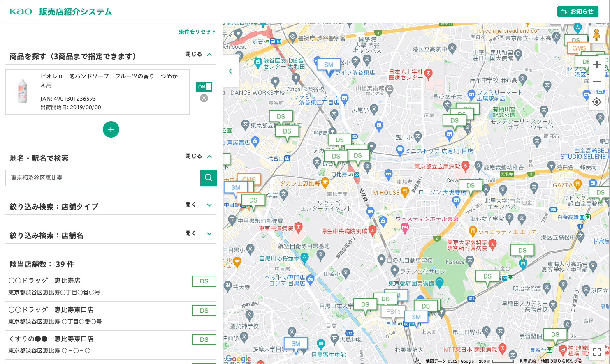This screenshot has width=610, height=364.
Task: Click DS marker right of 恵比寿 station label
Action: coord(358,156)
